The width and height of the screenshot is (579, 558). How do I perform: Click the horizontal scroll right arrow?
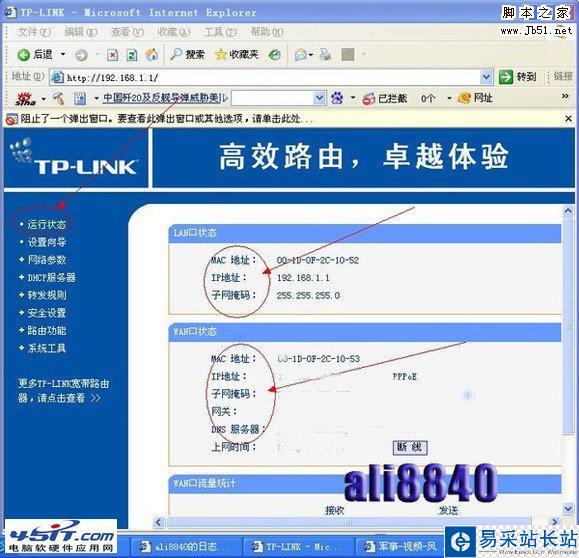coord(554,522)
